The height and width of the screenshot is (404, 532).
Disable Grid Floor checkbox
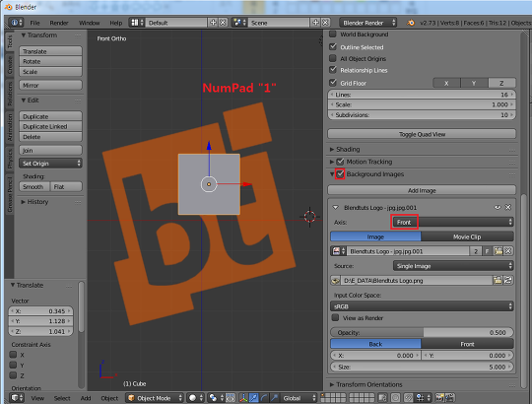(333, 83)
